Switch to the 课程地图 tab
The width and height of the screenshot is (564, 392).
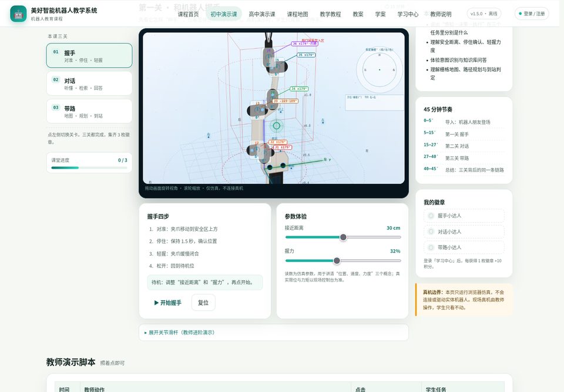[x=297, y=14]
